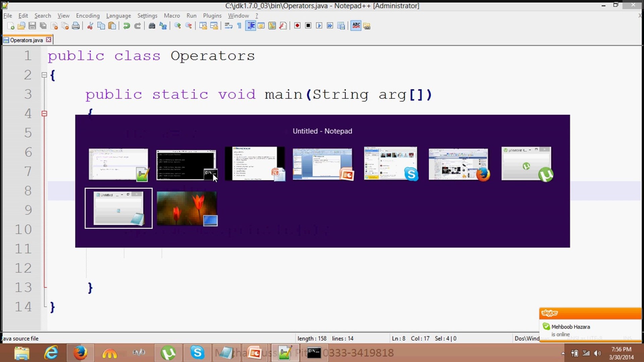The height and width of the screenshot is (362, 644).
Task: Click the Undo toolbar icon
Action: tap(126, 26)
